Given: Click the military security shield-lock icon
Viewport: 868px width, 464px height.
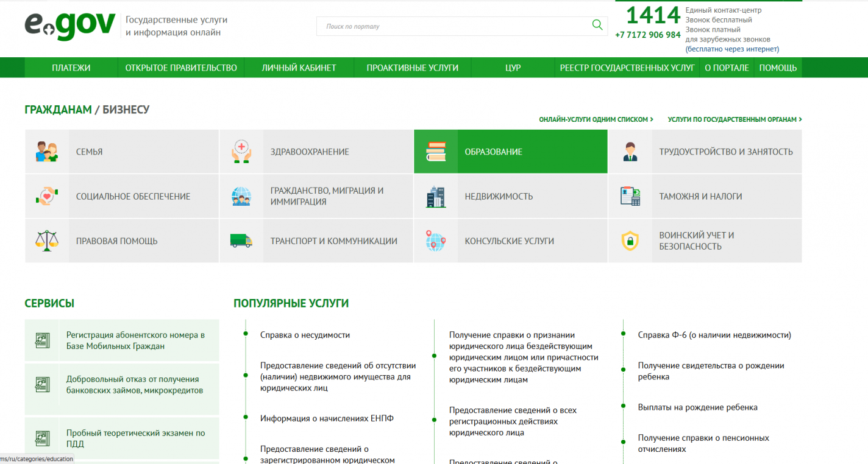Looking at the screenshot, I should 630,241.
